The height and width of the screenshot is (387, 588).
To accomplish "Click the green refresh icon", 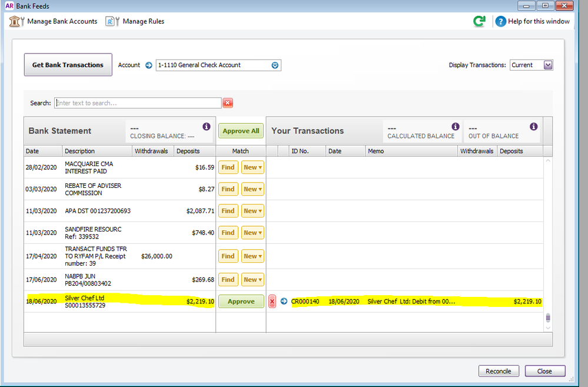I will tap(480, 21).
